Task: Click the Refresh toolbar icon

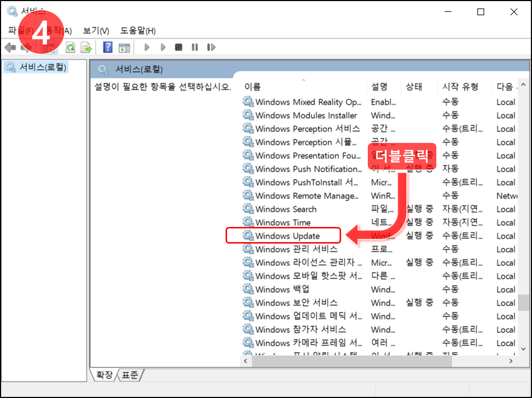Action: (x=71, y=47)
